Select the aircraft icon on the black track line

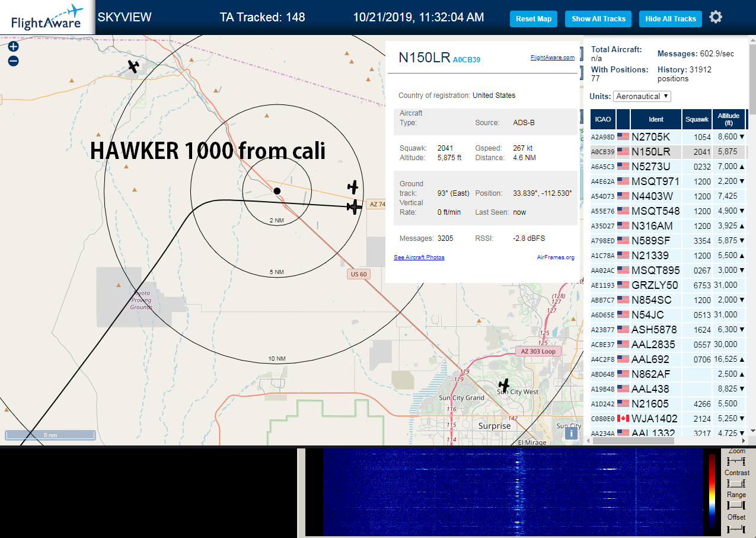click(354, 207)
